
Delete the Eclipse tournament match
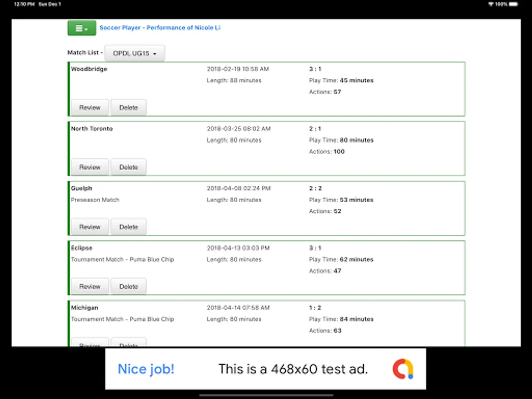pos(128,286)
